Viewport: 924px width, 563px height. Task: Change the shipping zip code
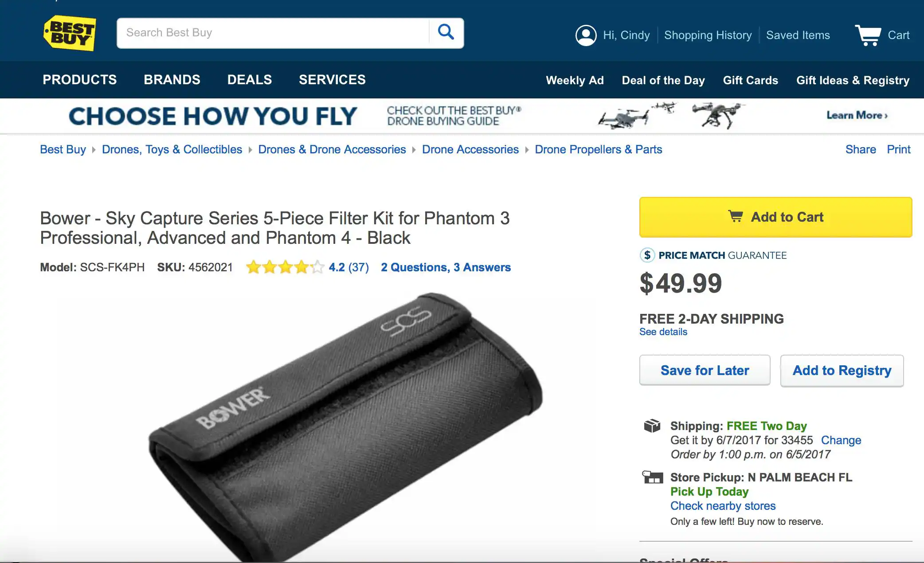point(841,440)
